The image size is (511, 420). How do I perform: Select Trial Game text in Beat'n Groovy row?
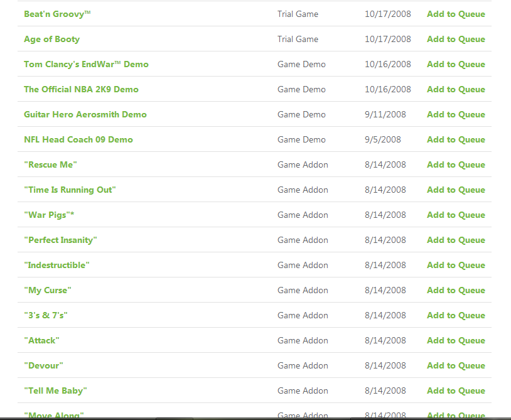coord(298,14)
